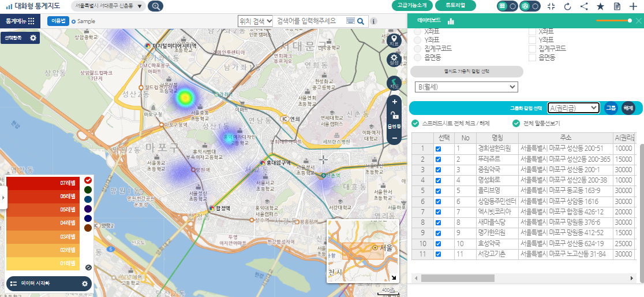Click the 선택항목 panel tab
Viewport: 644px width, 297px height.
tap(20, 38)
